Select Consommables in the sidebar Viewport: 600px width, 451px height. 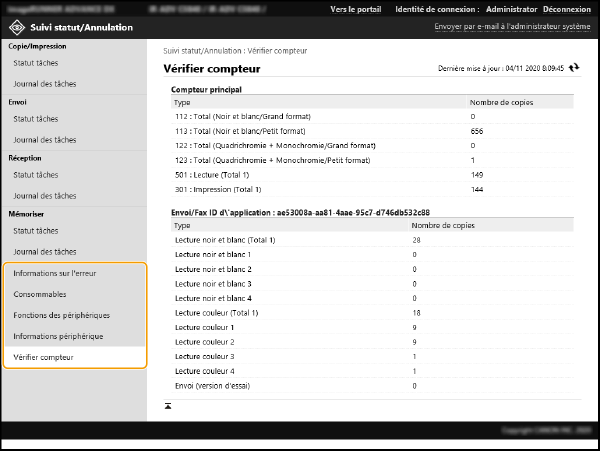[x=40, y=294]
